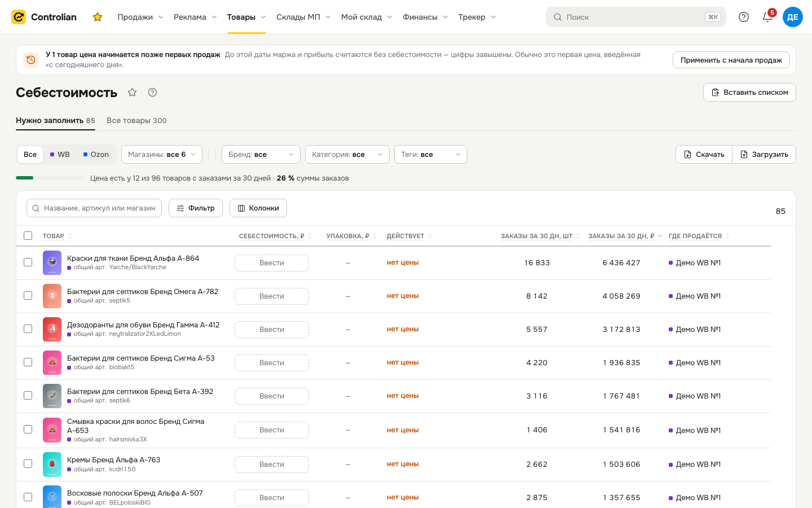Image resolution: width=812 pixels, height=508 pixels.
Task: Click the price history icon in banner
Action: 31,60
